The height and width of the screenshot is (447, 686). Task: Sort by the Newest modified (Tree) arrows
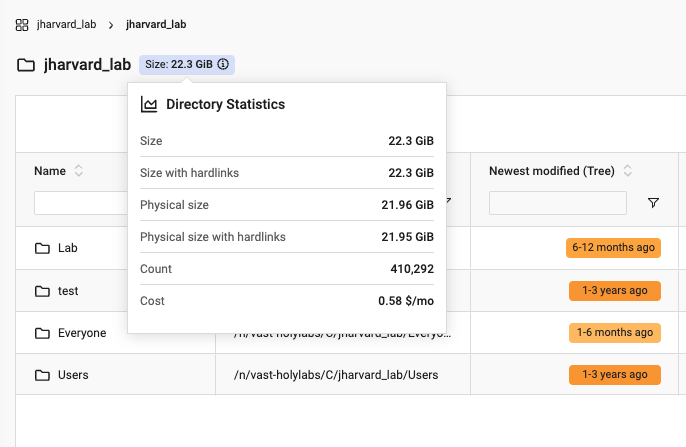coord(628,171)
